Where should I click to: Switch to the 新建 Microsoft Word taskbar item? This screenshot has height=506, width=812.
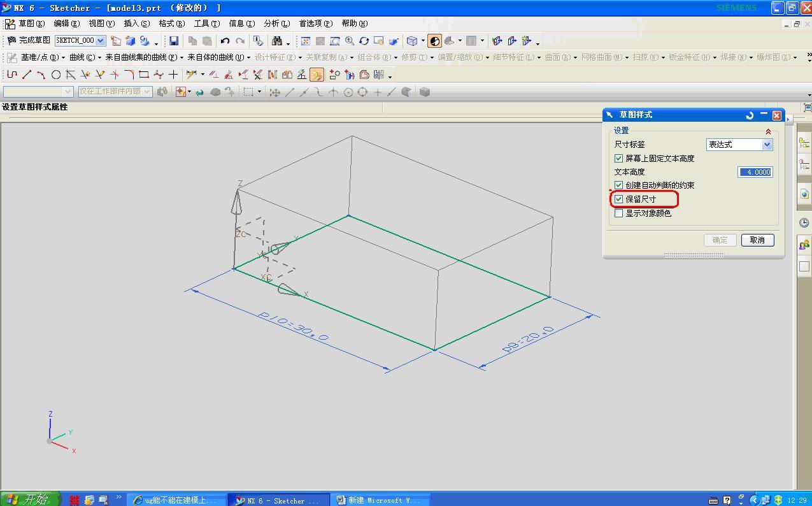(x=381, y=500)
